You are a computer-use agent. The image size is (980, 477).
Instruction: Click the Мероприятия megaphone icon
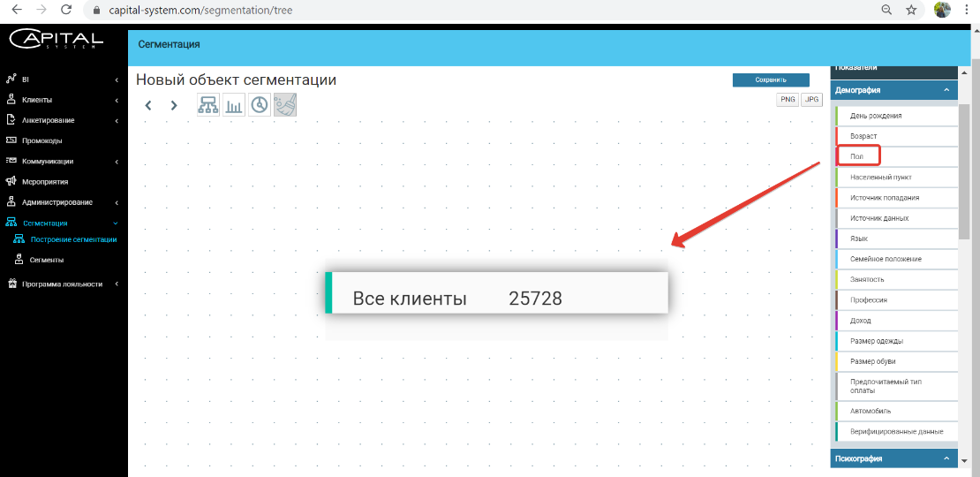pyautogui.click(x=11, y=181)
